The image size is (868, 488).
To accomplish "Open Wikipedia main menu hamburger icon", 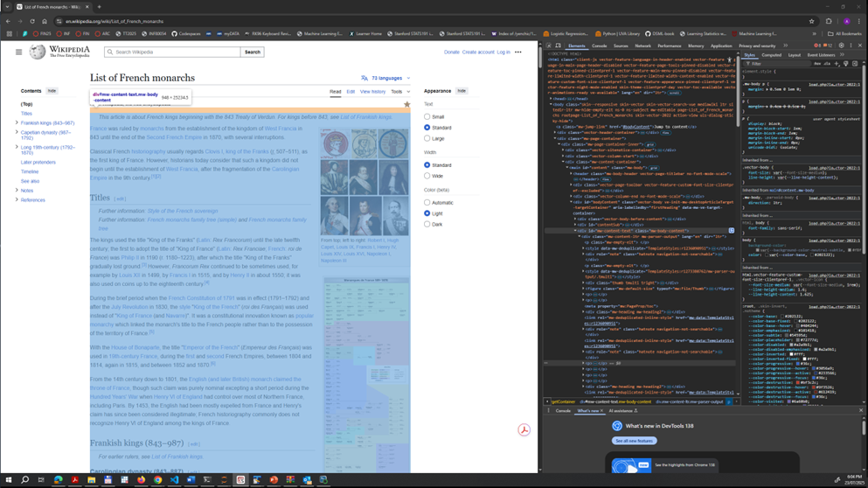I will [18, 52].
